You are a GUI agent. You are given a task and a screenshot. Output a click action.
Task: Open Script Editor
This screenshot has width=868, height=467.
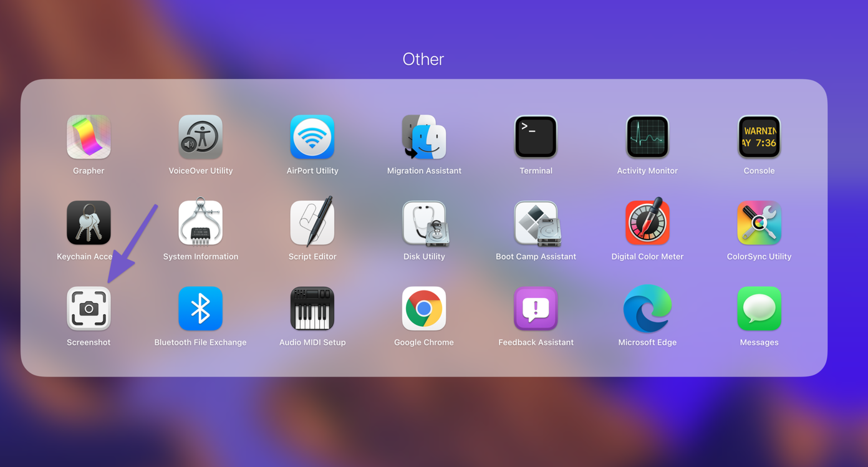312,221
